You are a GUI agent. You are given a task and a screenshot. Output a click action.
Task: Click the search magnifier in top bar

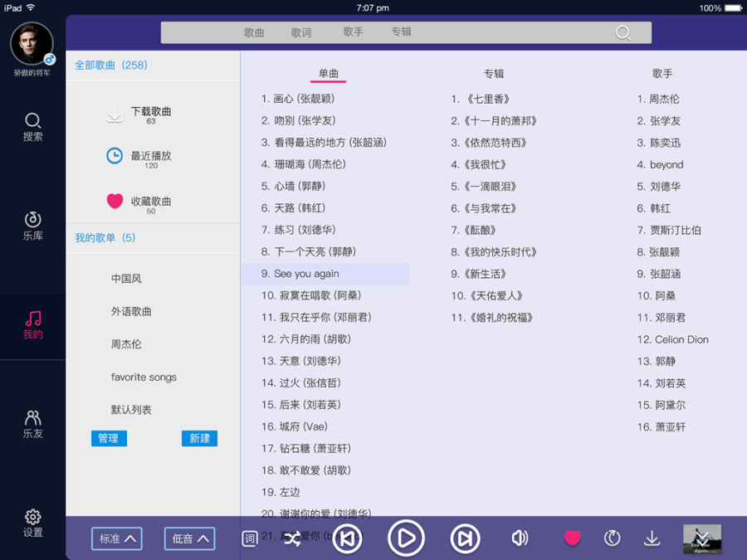pos(622,32)
